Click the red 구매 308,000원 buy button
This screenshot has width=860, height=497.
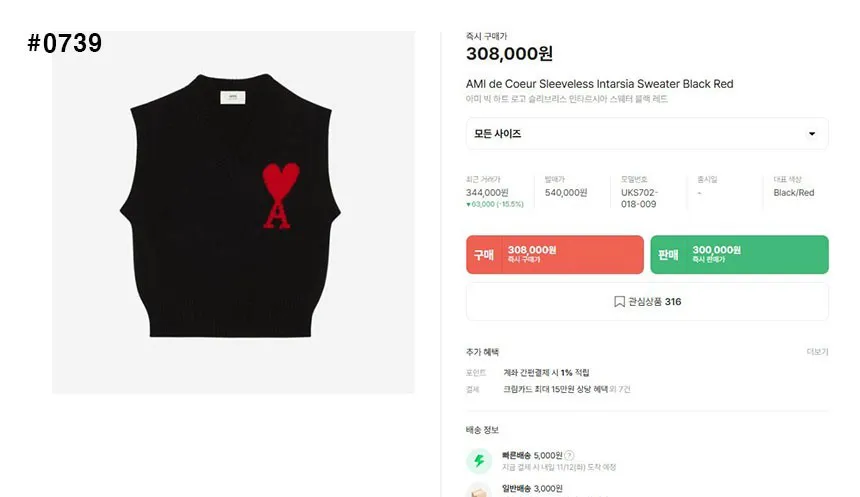pyautogui.click(x=555, y=255)
